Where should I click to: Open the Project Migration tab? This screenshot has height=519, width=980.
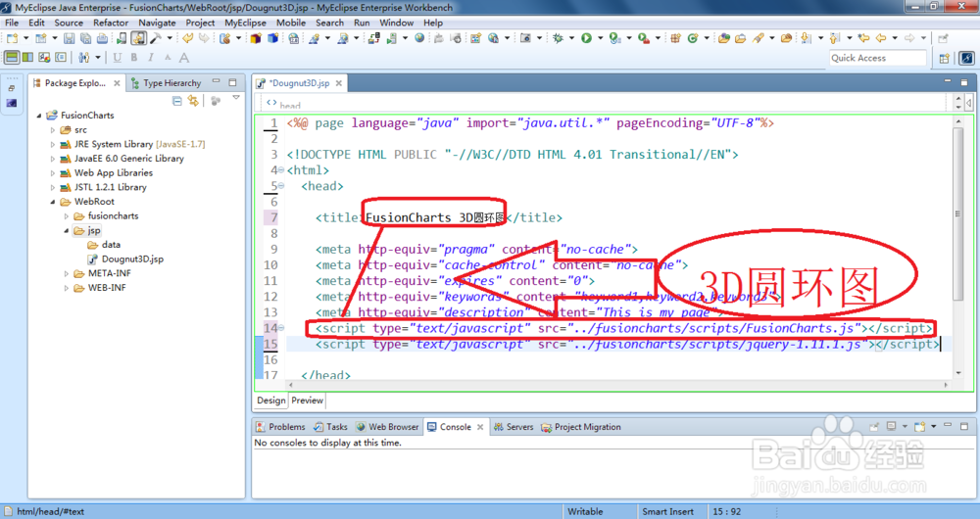(x=580, y=427)
